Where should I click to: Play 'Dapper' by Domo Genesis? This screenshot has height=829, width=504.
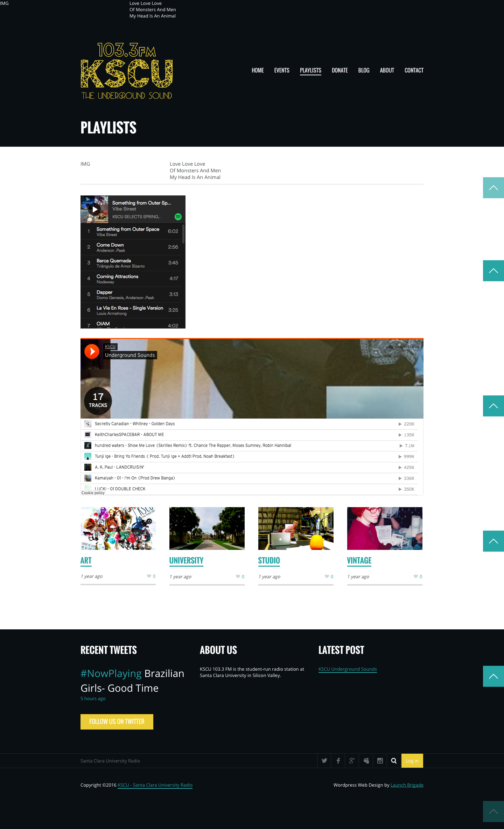(x=131, y=295)
